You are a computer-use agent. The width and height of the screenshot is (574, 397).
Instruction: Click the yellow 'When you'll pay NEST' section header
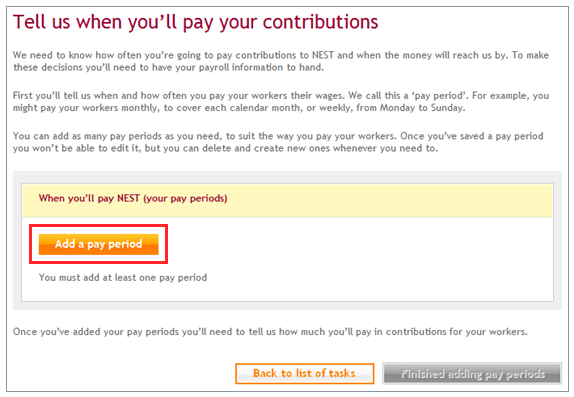point(287,200)
